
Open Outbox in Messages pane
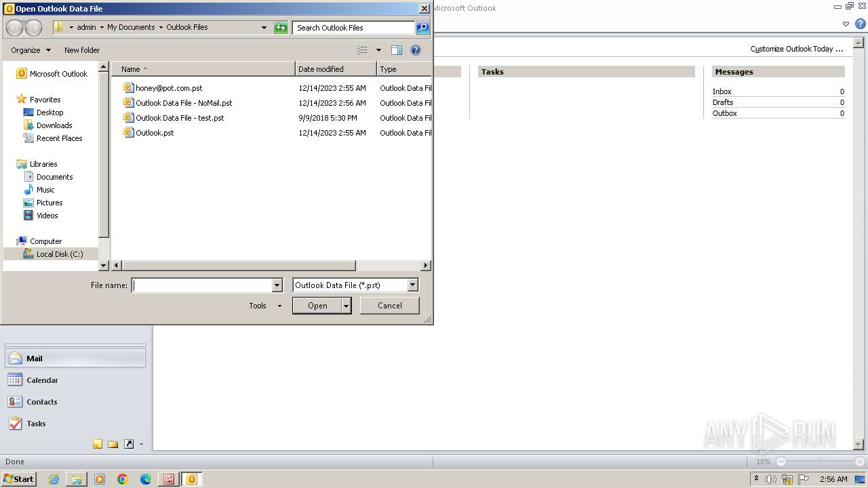click(724, 113)
